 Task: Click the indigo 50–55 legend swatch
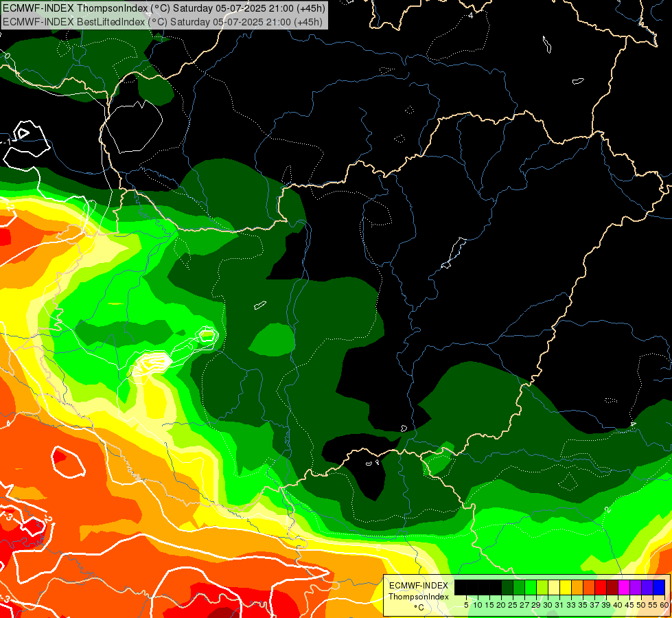(x=647, y=587)
